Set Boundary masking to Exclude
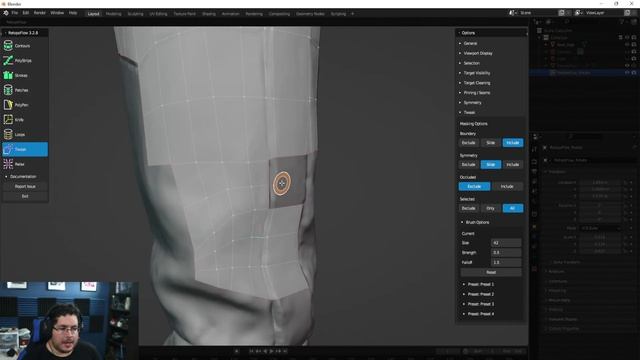 pos(469,143)
